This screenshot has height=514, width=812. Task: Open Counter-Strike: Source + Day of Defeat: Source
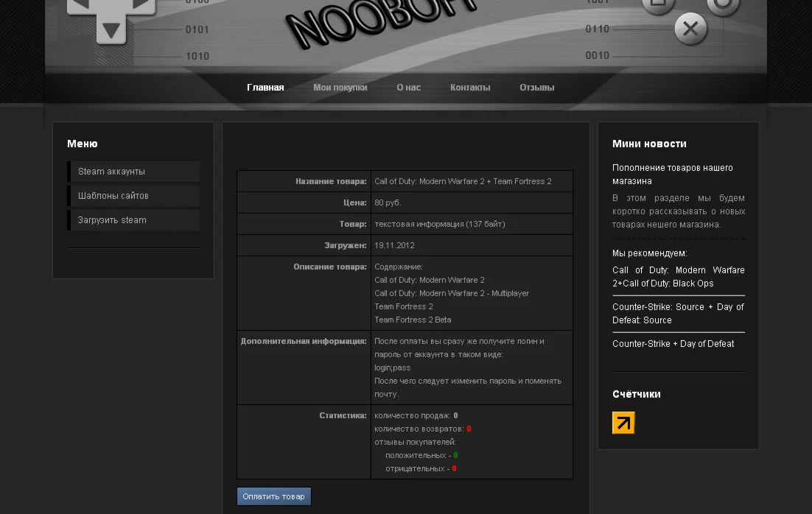679,313
